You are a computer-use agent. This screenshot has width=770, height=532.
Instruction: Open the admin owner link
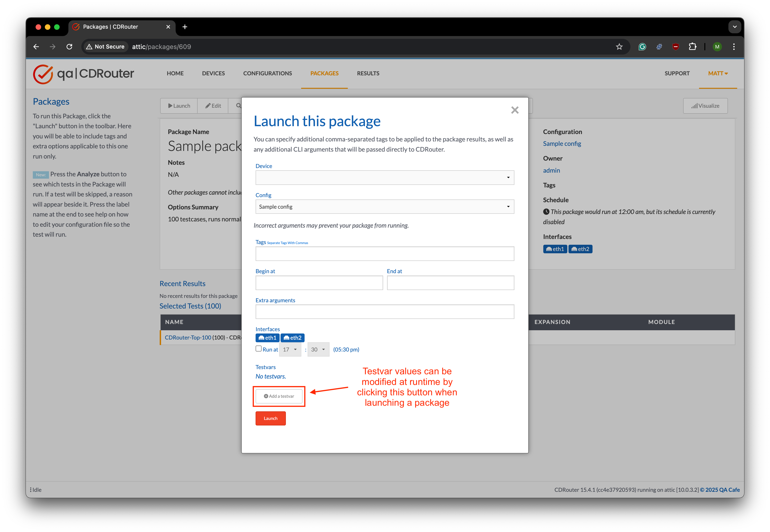(551, 170)
